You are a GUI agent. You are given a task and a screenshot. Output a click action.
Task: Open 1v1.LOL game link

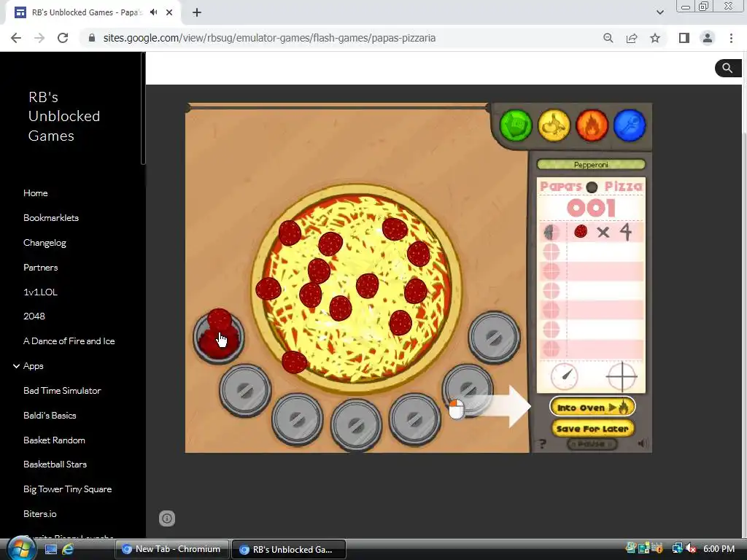(41, 292)
